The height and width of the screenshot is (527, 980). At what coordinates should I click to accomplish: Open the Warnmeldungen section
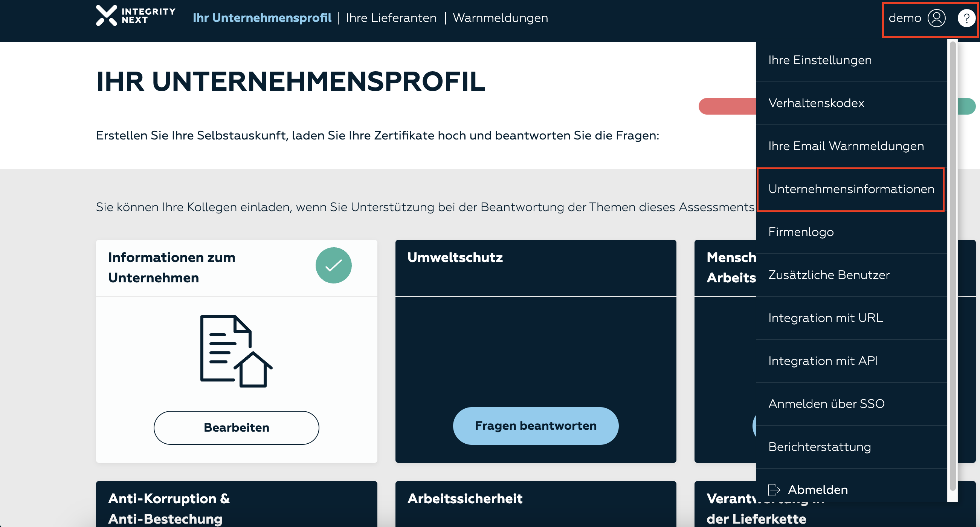tap(500, 17)
